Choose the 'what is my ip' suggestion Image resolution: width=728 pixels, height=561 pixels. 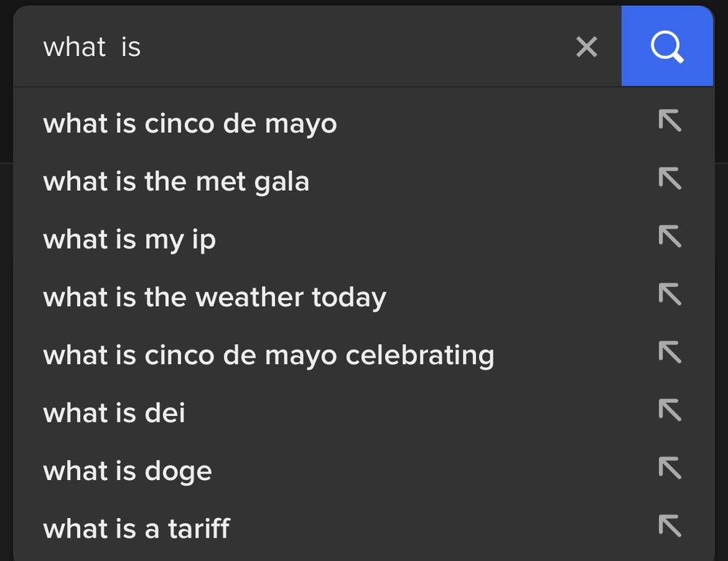tap(363, 239)
